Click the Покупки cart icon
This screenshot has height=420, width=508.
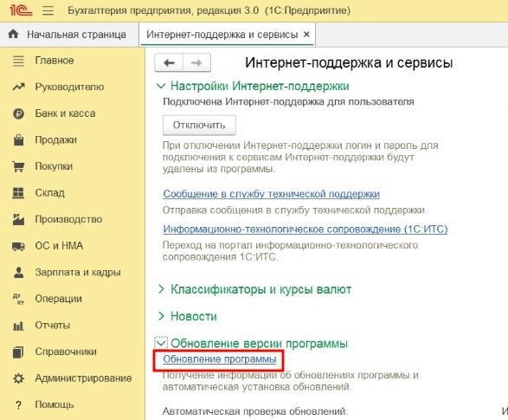point(18,166)
